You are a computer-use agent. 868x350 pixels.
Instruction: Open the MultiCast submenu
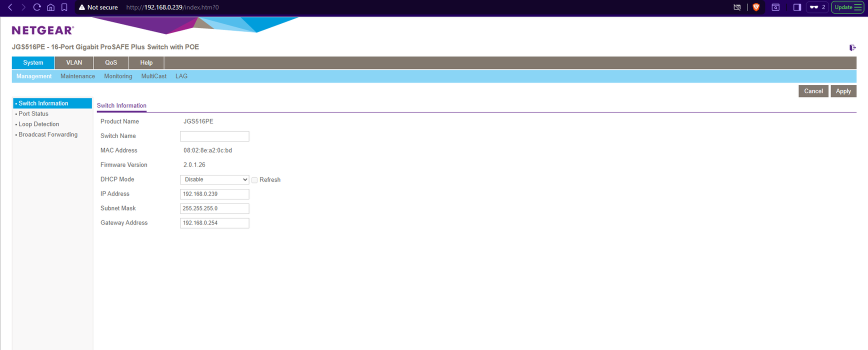point(154,76)
